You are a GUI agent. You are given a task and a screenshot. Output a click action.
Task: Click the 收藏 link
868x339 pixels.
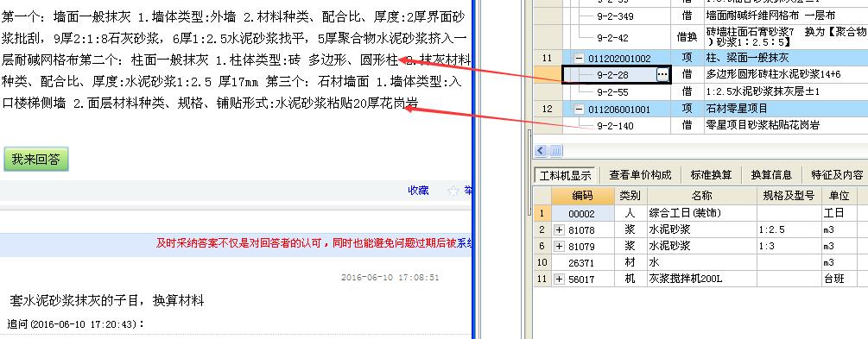tap(418, 191)
